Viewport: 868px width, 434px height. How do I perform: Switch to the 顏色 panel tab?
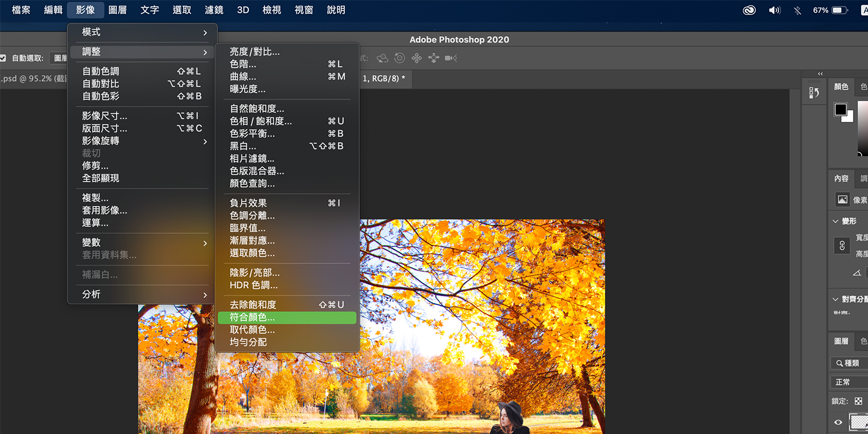pyautogui.click(x=841, y=87)
